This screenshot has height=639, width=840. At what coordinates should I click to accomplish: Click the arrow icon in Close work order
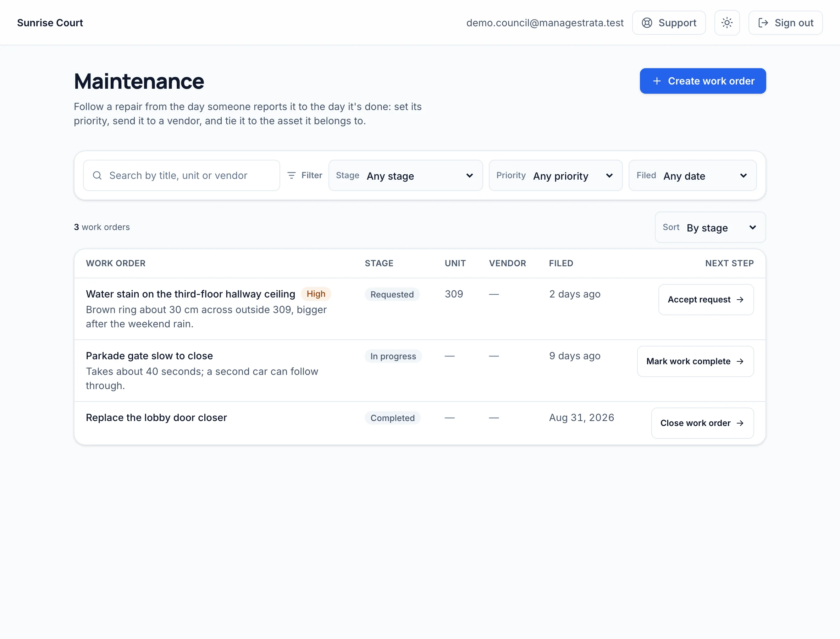pyautogui.click(x=740, y=423)
